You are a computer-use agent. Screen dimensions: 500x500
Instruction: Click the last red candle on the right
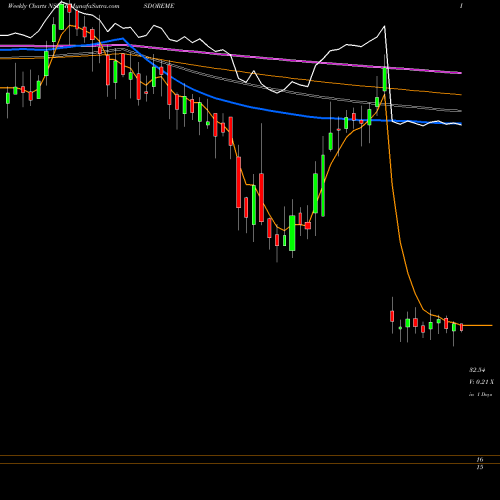(462, 327)
